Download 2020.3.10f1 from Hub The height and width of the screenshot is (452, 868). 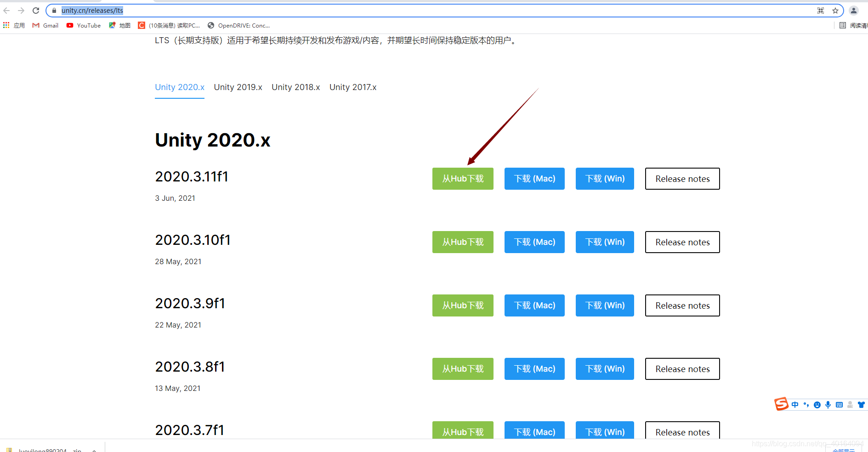pyautogui.click(x=463, y=242)
